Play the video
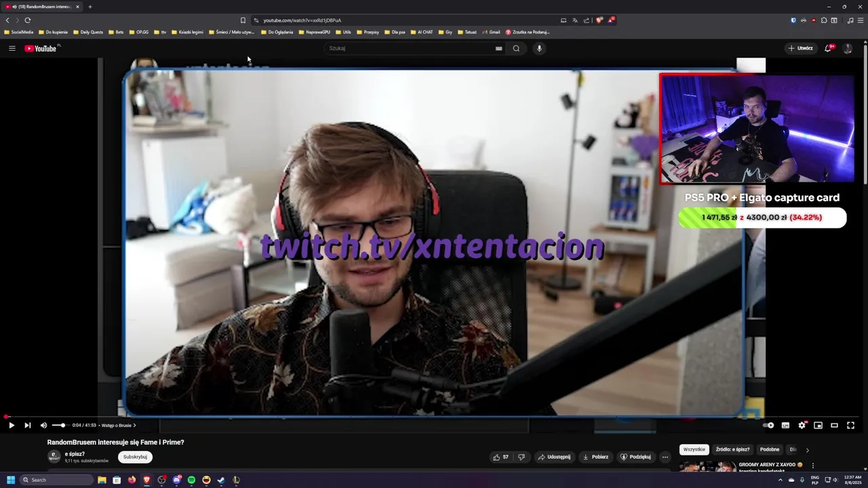The width and height of the screenshot is (868, 488). [12, 425]
